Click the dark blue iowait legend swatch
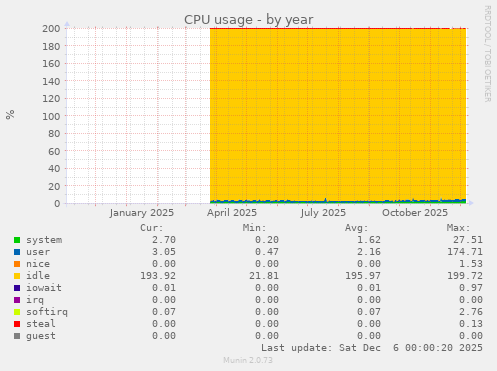497x371 pixels. tap(17, 288)
